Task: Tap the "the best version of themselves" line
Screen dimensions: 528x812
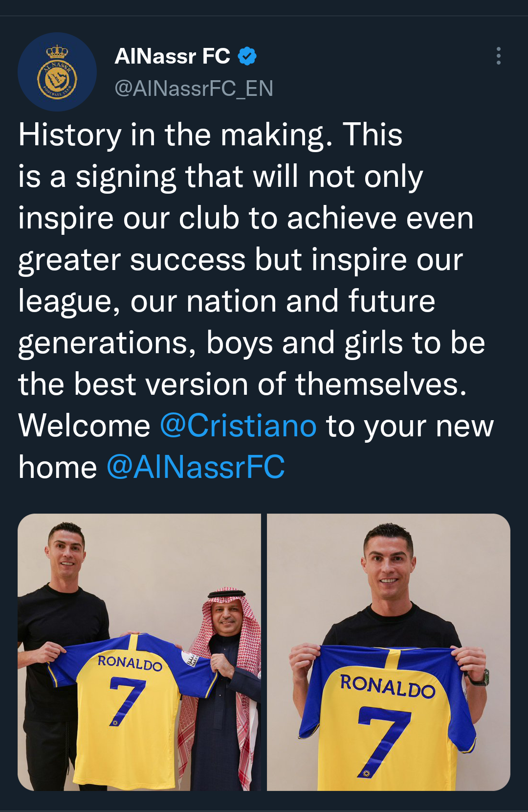Action: coord(242,384)
